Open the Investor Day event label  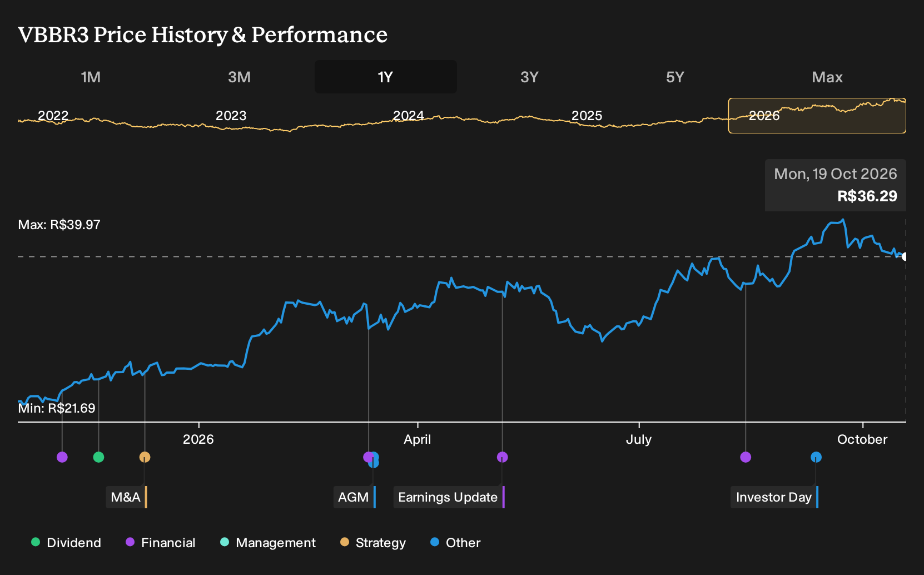tap(774, 497)
